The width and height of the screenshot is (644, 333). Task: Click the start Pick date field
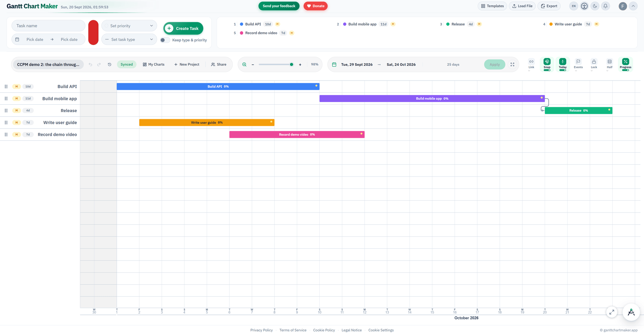coord(35,40)
